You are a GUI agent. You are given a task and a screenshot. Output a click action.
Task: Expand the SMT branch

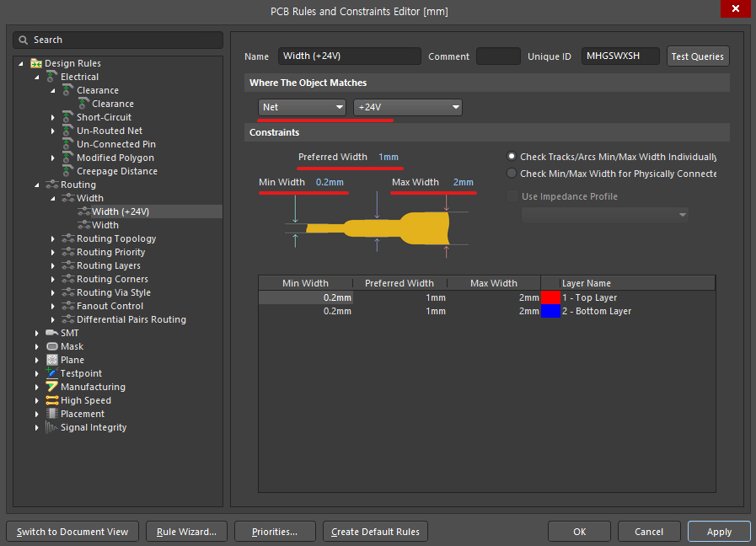pos(37,333)
